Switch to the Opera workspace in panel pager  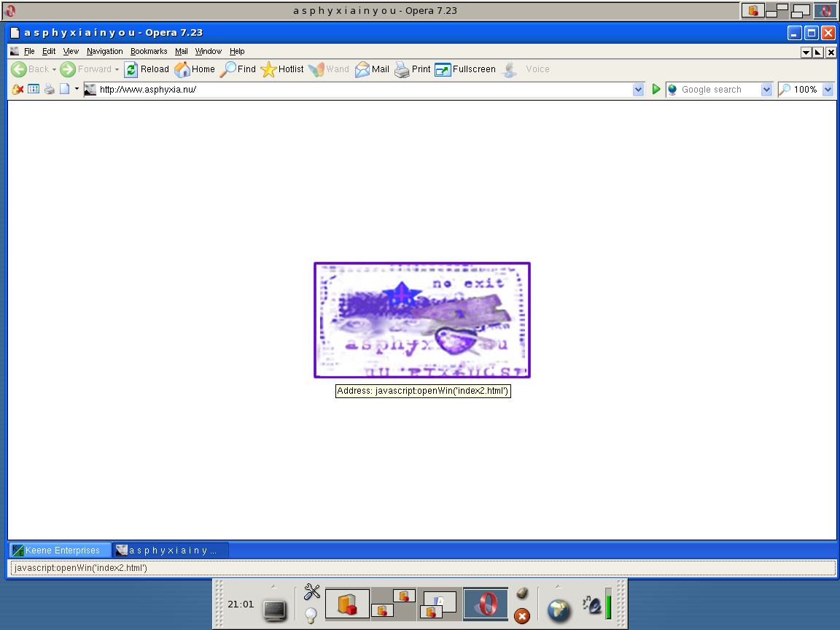(486, 604)
